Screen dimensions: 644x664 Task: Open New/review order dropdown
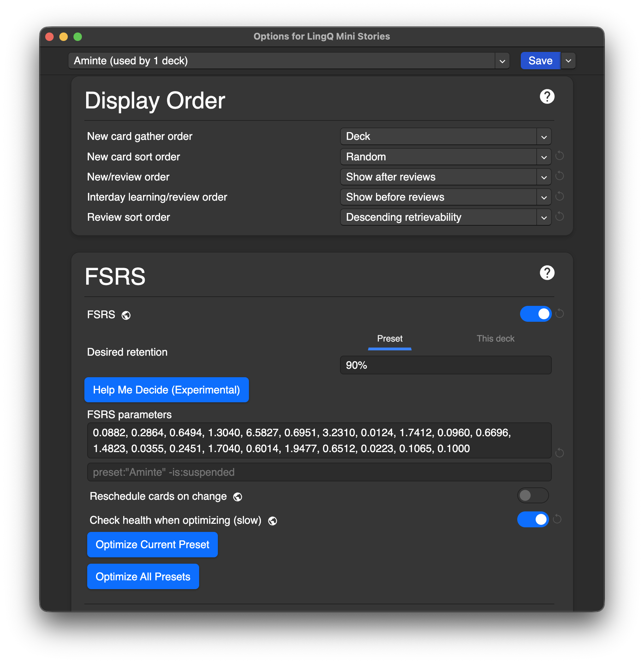tap(446, 177)
